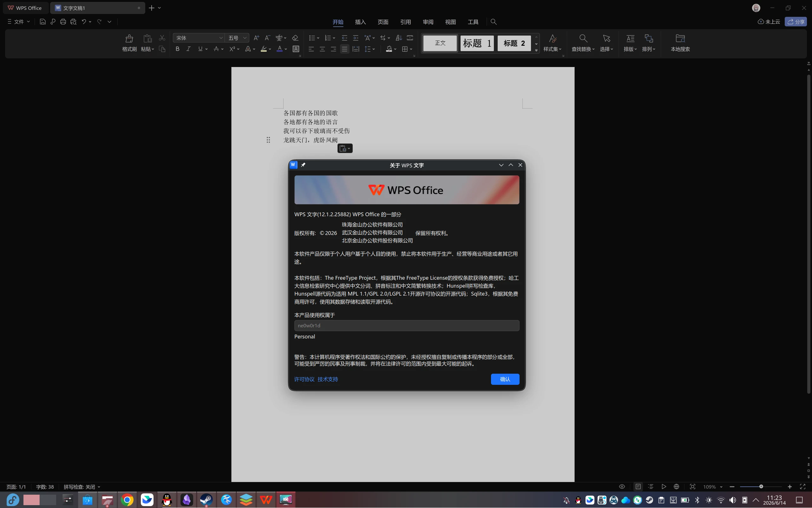Viewport: 812px width, 508px height.
Task: Set paragraph to align right
Action: pyautogui.click(x=334, y=49)
